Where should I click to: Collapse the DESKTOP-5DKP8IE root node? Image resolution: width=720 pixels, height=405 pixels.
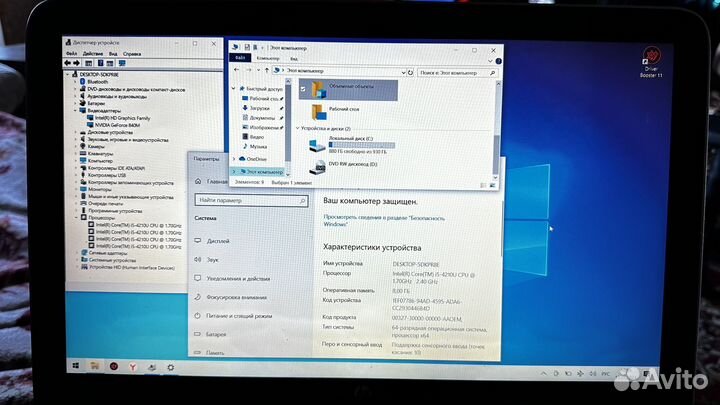pyautogui.click(x=68, y=74)
